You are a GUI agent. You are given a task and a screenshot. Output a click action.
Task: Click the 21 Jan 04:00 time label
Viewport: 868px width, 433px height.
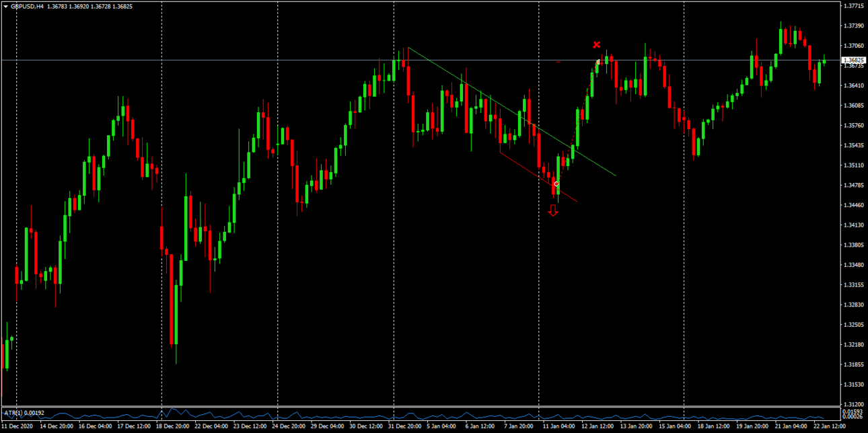click(x=791, y=426)
